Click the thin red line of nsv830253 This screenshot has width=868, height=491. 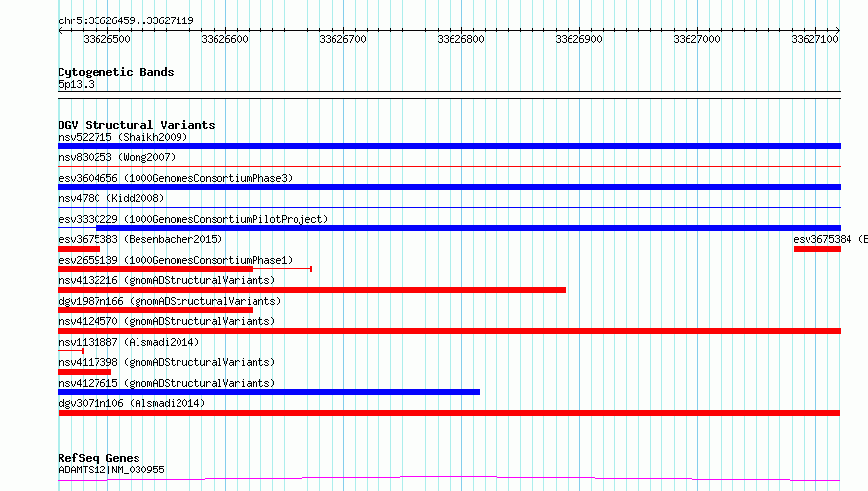tap(449, 166)
